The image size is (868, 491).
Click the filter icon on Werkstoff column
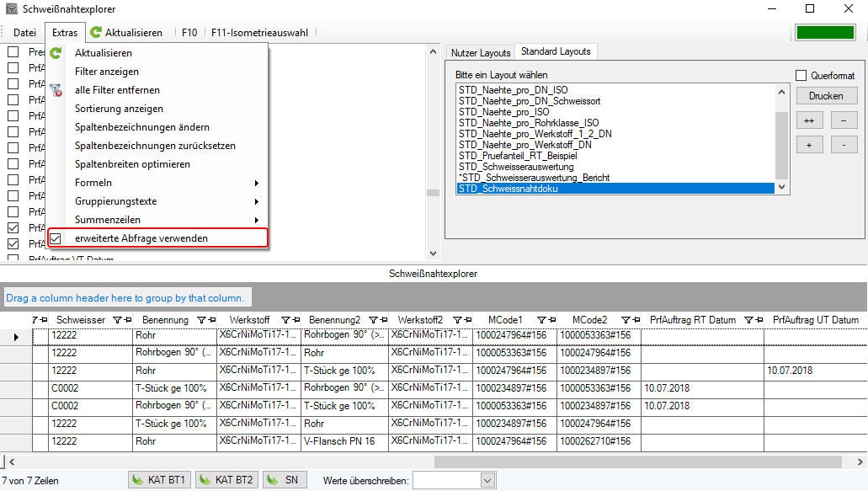pyautogui.click(x=285, y=320)
